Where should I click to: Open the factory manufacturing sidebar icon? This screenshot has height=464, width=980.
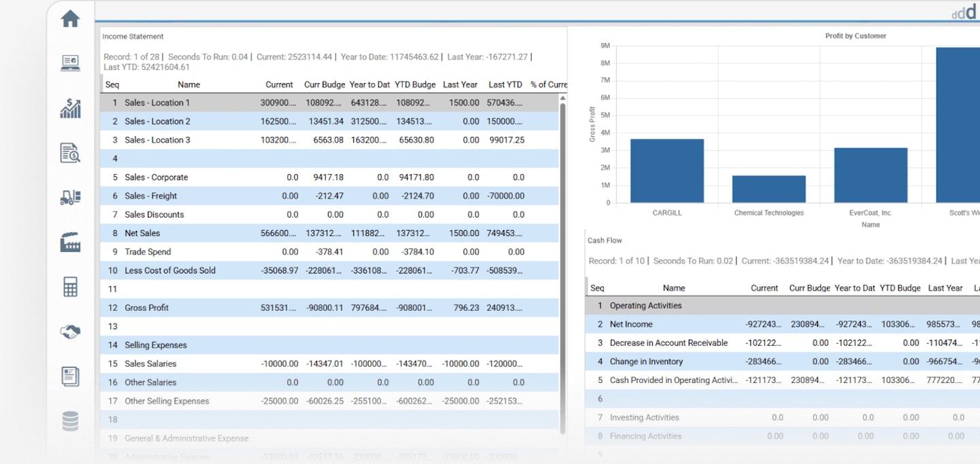70,242
